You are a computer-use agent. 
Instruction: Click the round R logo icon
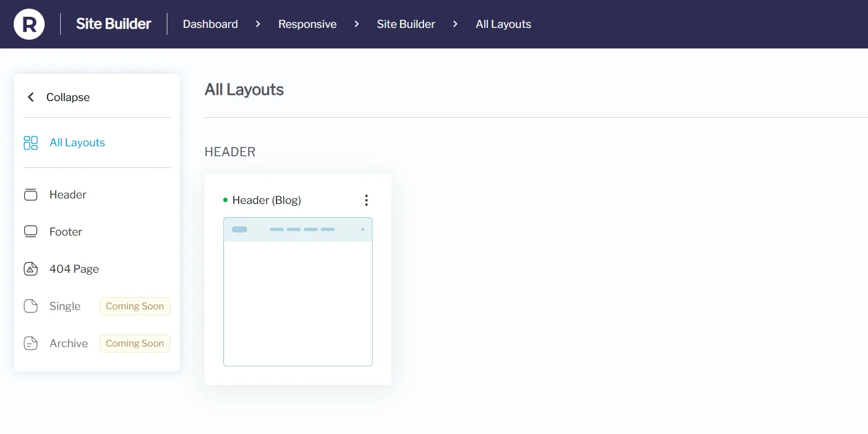point(29,24)
